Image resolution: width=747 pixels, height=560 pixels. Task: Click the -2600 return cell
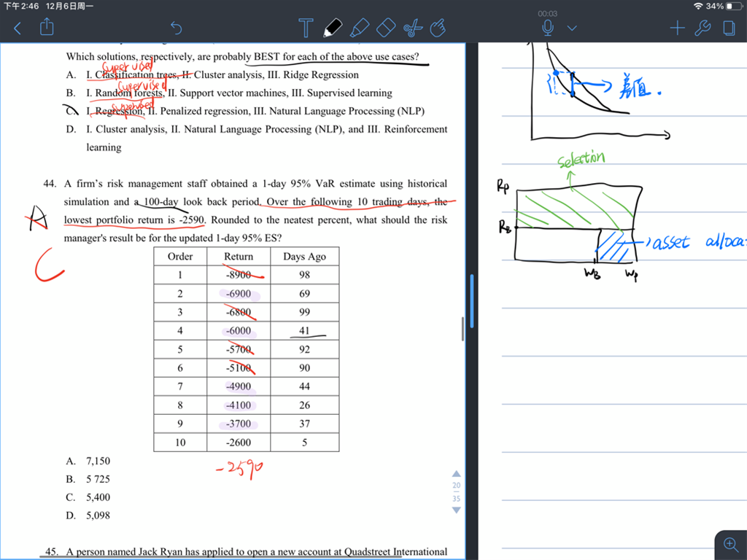point(239,443)
